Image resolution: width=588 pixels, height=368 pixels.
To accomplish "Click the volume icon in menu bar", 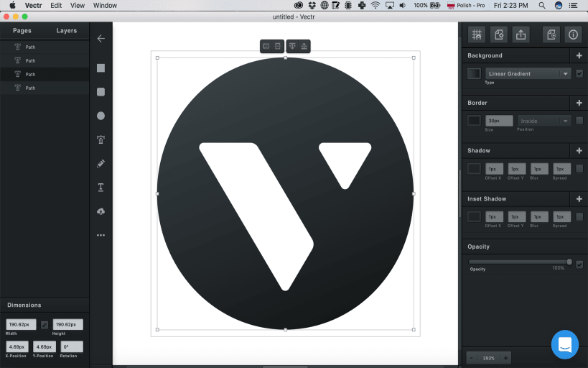I will 403,5.
